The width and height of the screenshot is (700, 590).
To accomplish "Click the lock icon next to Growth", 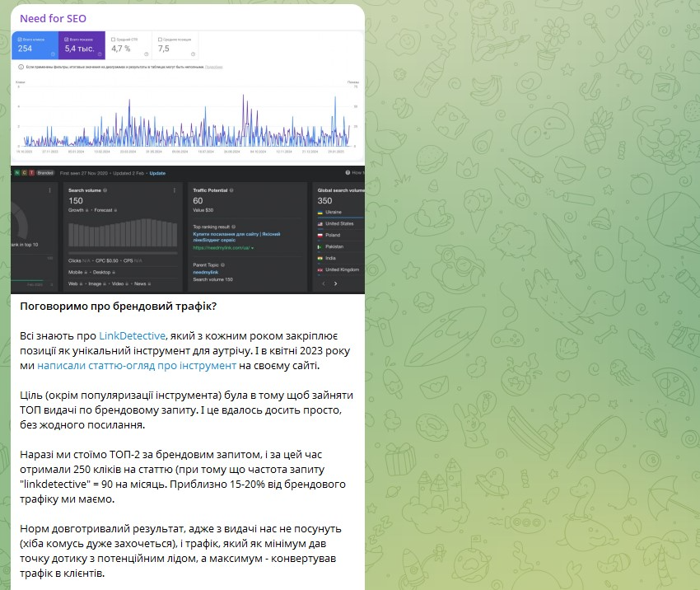I will pos(87,210).
